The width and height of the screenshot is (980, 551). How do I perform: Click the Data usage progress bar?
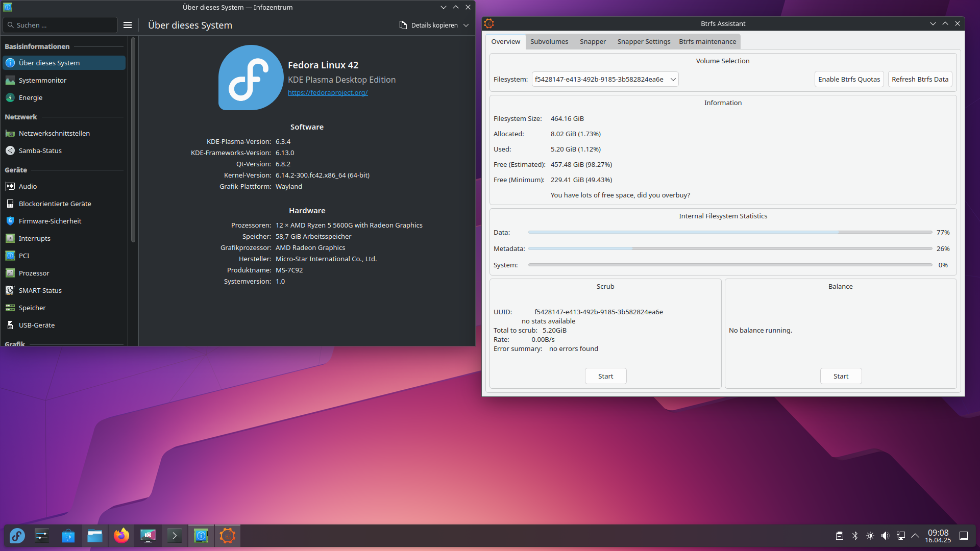(x=730, y=232)
